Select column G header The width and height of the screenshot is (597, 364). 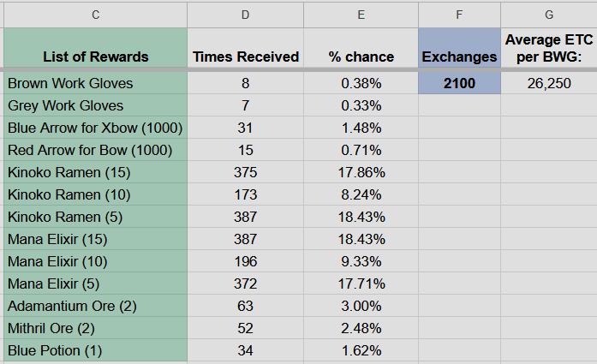548,14
